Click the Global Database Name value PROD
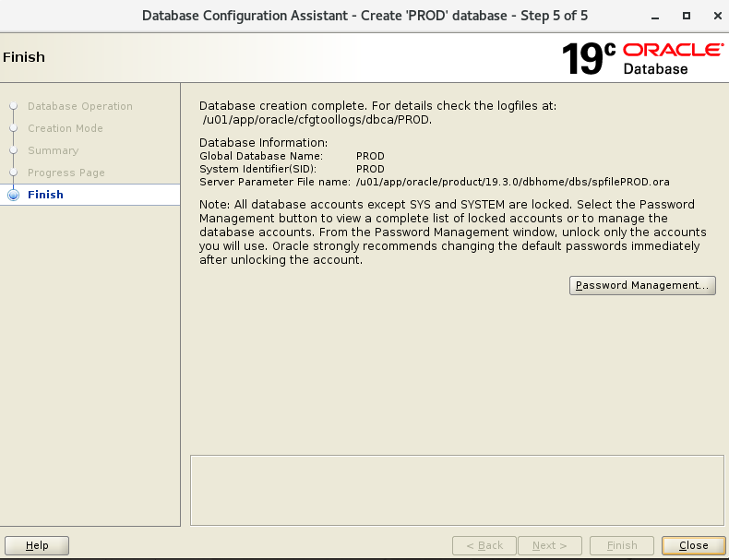The width and height of the screenshot is (729, 560). tap(370, 156)
